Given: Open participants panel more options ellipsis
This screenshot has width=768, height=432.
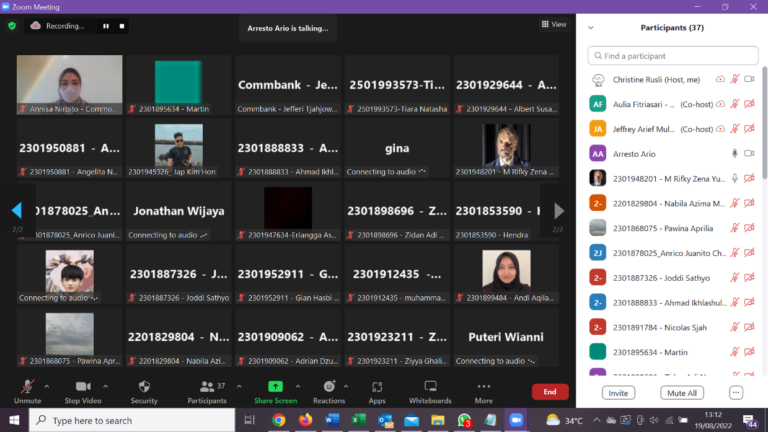Looking at the screenshot, I should (x=736, y=393).
